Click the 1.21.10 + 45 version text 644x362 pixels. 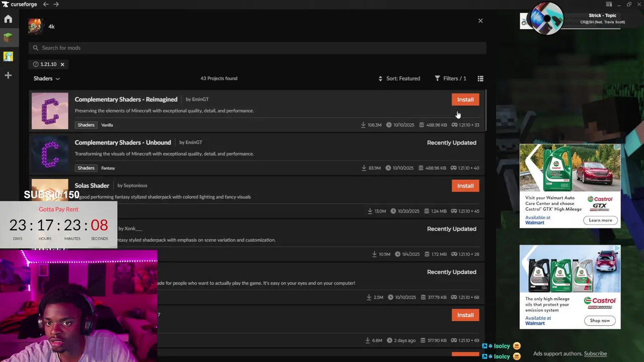[469, 211]
